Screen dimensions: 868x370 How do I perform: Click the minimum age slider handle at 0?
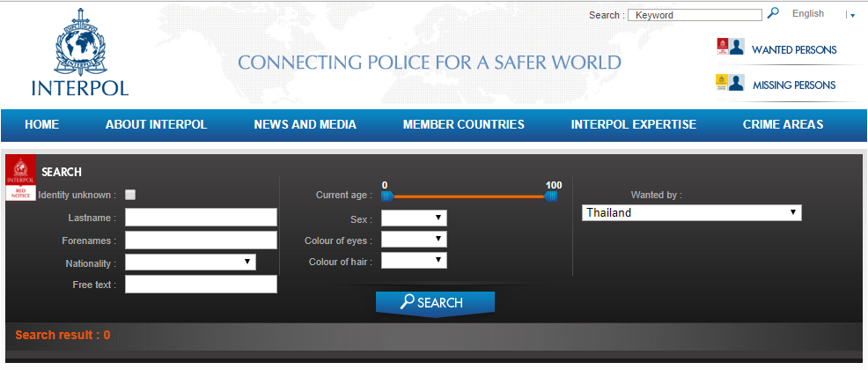pyautogui.click(x=387, y=196)
